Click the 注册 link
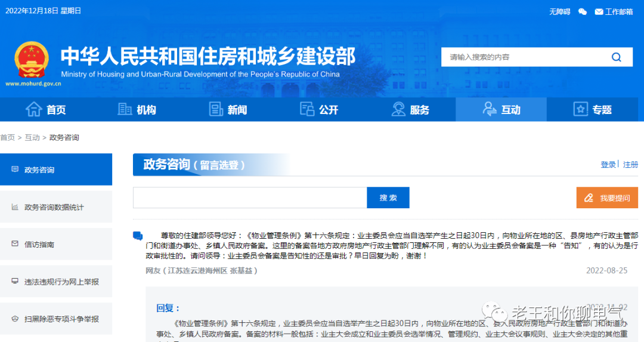The height and width of the screenshot is (342, 644). (x=630, y=164)
